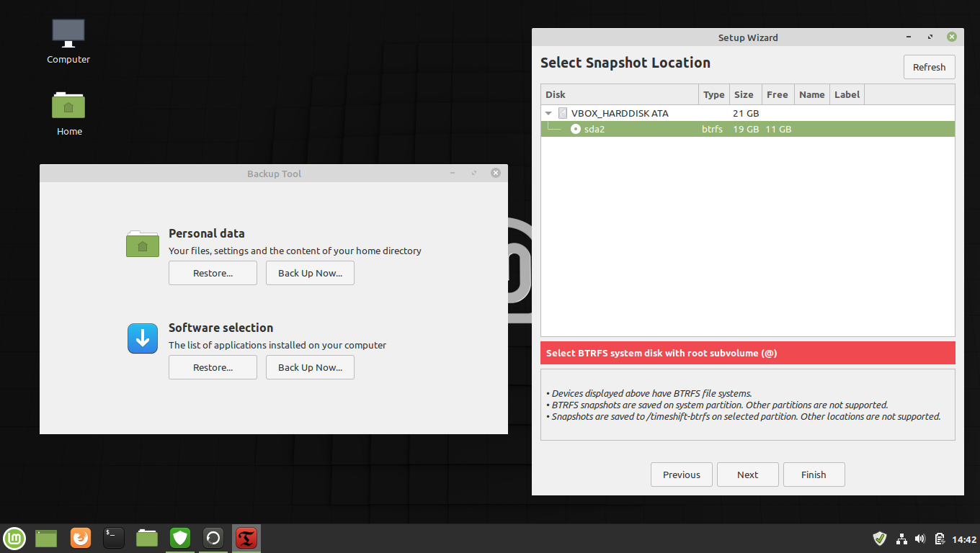Sort by the Label column header
This screenshot has height=553, width=980.
click(x=847, y=94)
